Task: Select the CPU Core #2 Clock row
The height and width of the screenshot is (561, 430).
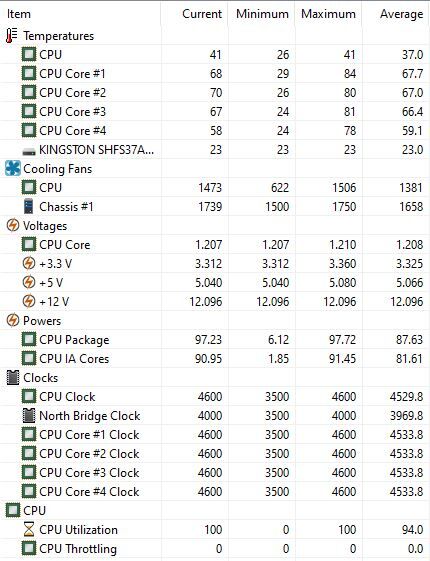Action: coord(215,453)
